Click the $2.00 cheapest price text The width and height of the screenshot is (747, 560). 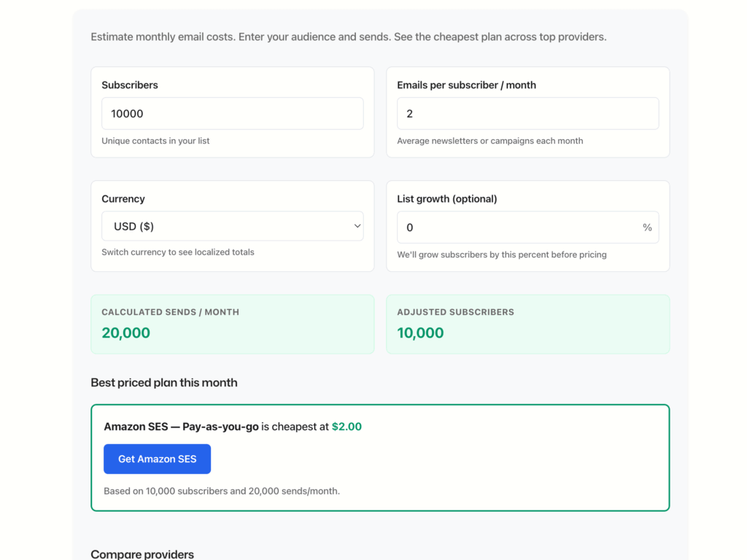(347, 427)
